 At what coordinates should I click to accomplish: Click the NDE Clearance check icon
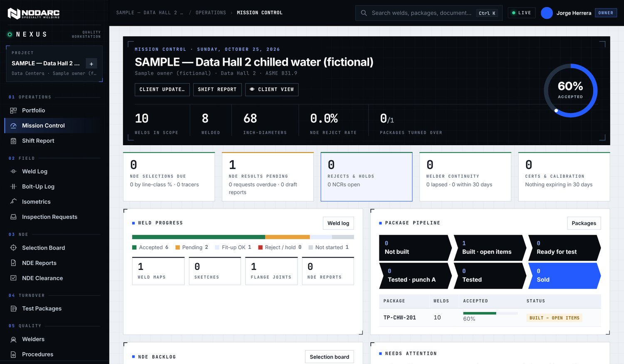pos(13,278)
